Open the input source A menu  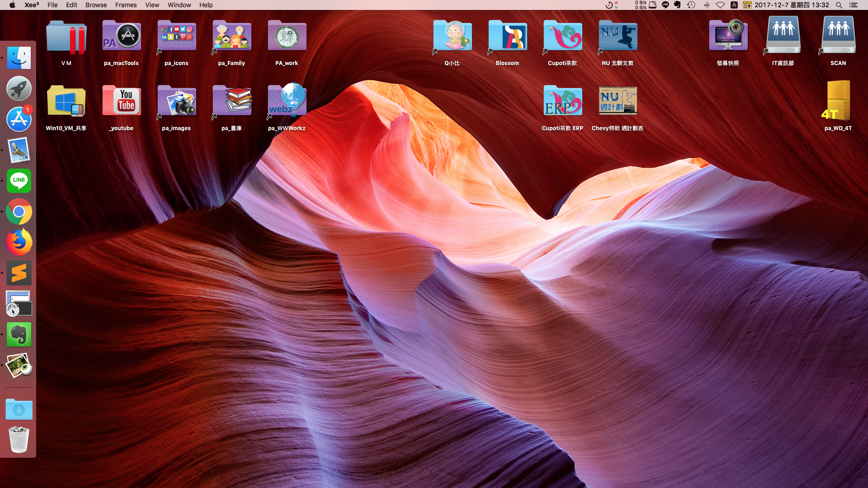click(x=734, y=5)
